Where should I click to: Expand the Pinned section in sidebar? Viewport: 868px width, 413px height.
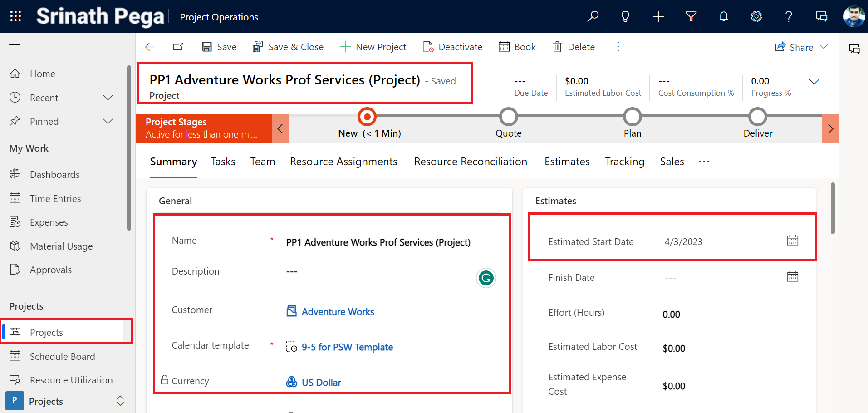108,121
